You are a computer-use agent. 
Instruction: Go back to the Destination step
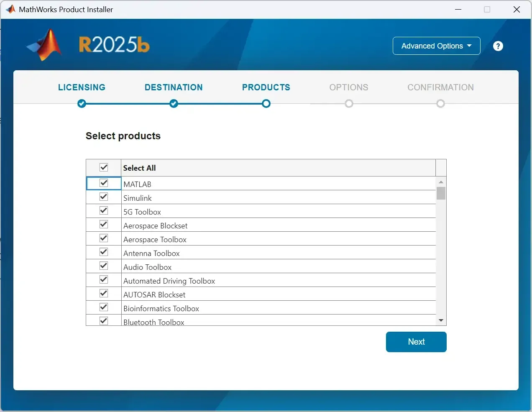point(174,87)
